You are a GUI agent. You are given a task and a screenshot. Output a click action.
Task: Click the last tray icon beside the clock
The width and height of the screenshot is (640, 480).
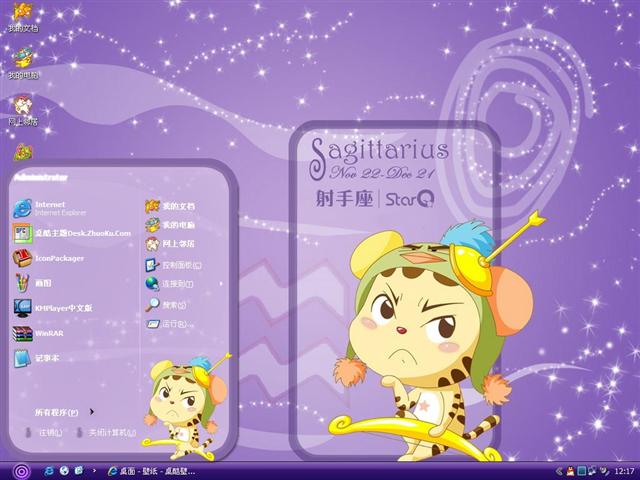click(604, 471)
